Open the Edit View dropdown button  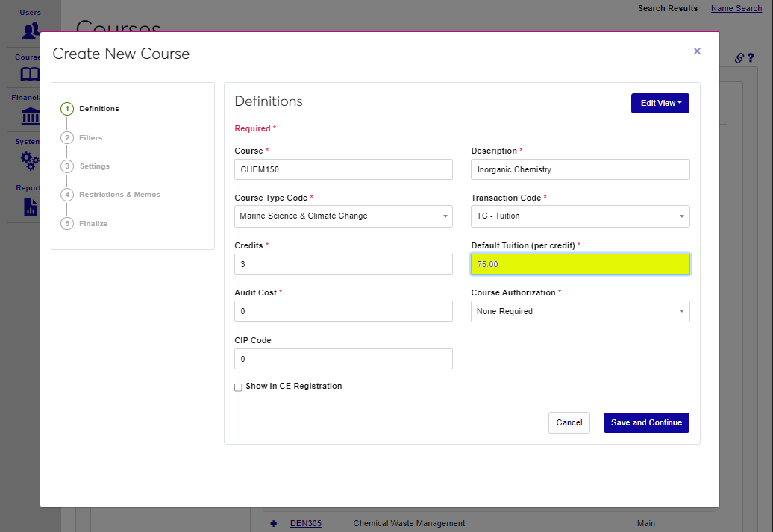660,104
